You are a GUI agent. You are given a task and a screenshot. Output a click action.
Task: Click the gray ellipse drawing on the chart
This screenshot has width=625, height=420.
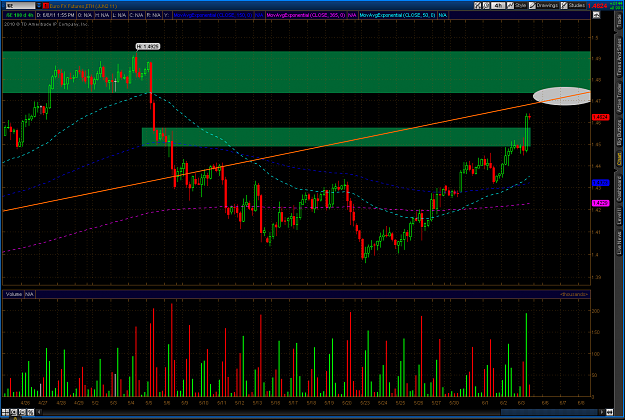pyautogui.click(x=562, y=96)
